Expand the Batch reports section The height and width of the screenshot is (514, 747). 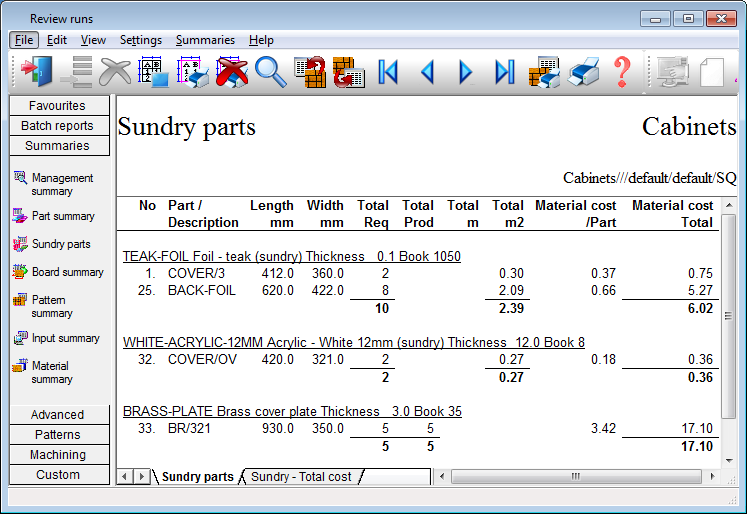point(57,126)
